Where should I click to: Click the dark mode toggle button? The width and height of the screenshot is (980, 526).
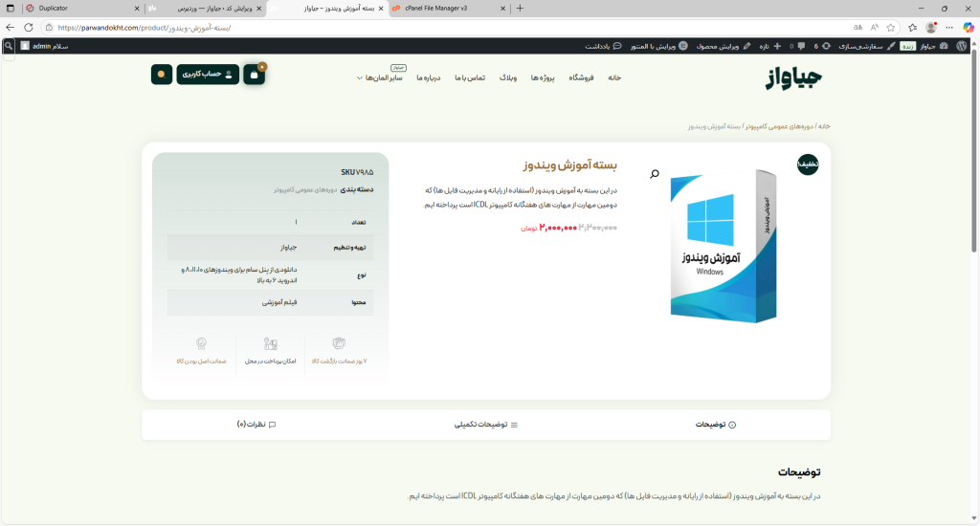coord(161,75)
